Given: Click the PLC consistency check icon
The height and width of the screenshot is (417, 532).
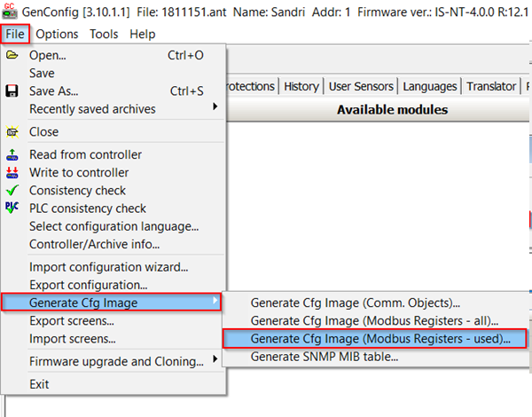Looking at the screenshot, I should [x=12, y=208].
